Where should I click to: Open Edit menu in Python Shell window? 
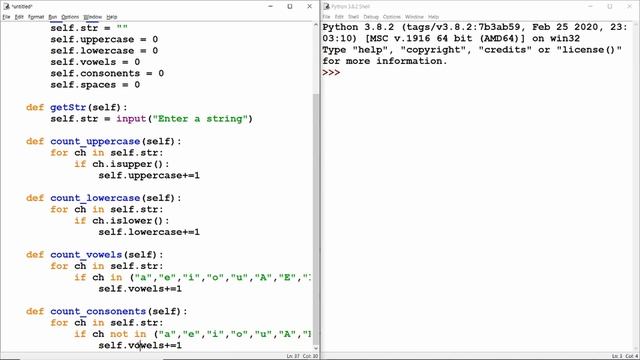click(339, 17)
